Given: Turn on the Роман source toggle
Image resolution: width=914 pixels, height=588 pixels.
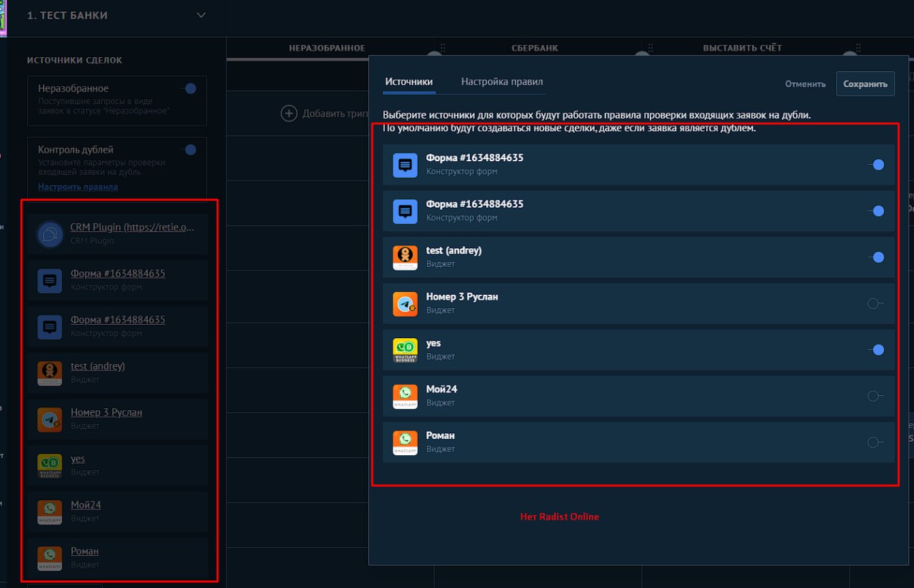Looking at the screenshot, I should coord(875,442).
